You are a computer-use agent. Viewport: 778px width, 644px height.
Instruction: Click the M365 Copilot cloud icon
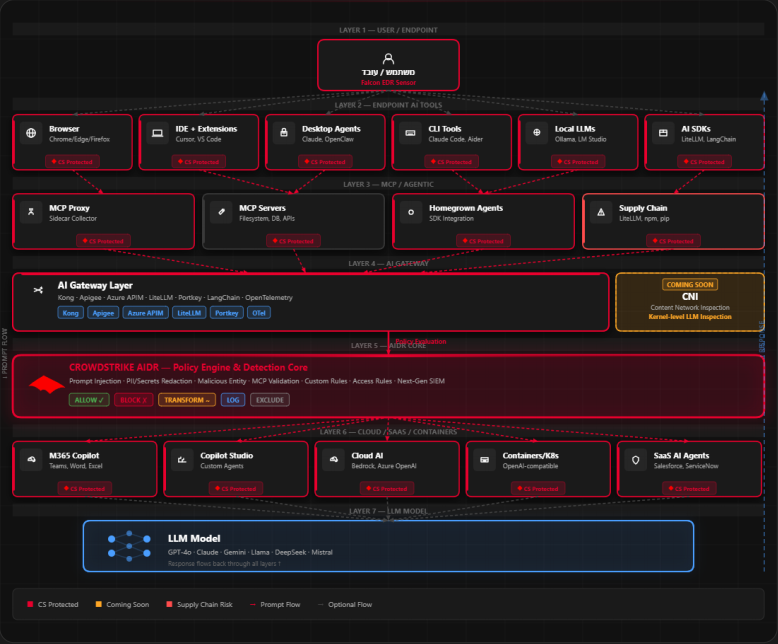31,459
